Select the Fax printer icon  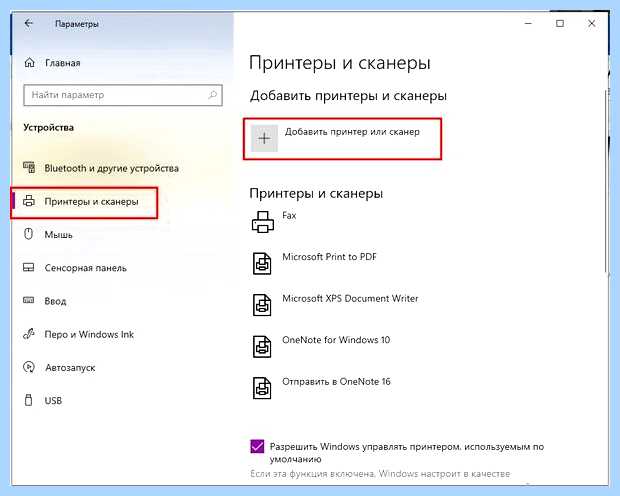(x=263, y=221)
